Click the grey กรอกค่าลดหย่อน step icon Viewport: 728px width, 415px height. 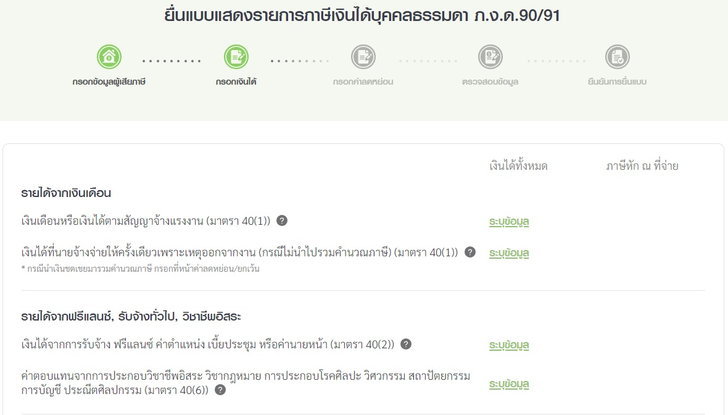click(363, 57)
